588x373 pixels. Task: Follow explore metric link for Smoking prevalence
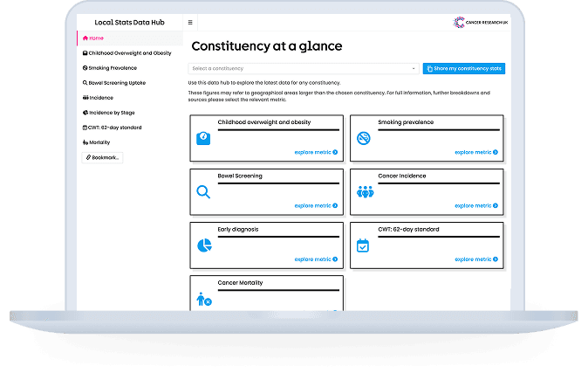click(476, 152)
